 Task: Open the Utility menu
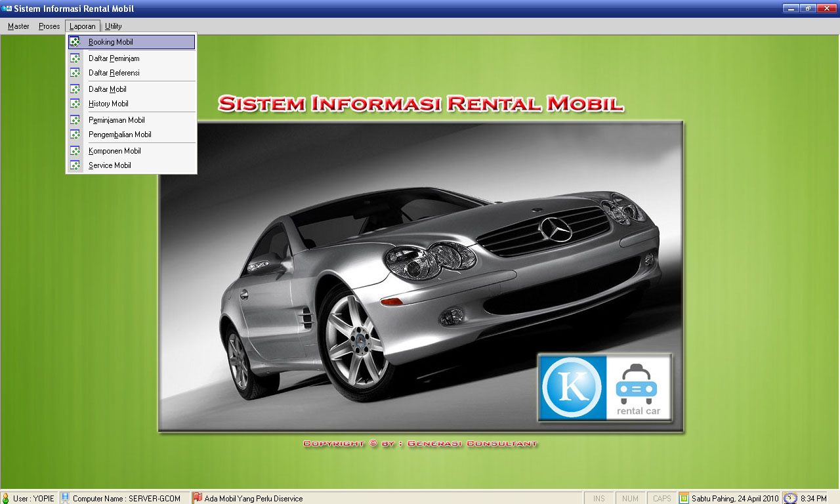(x=114, y=26)
